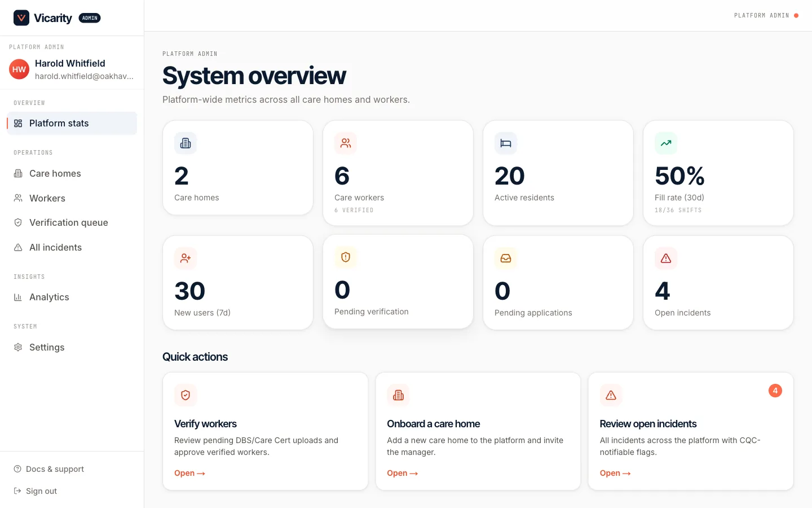812x508 pixels.
Task: Open the Care workers stat card showing 6
Action: 398,173
